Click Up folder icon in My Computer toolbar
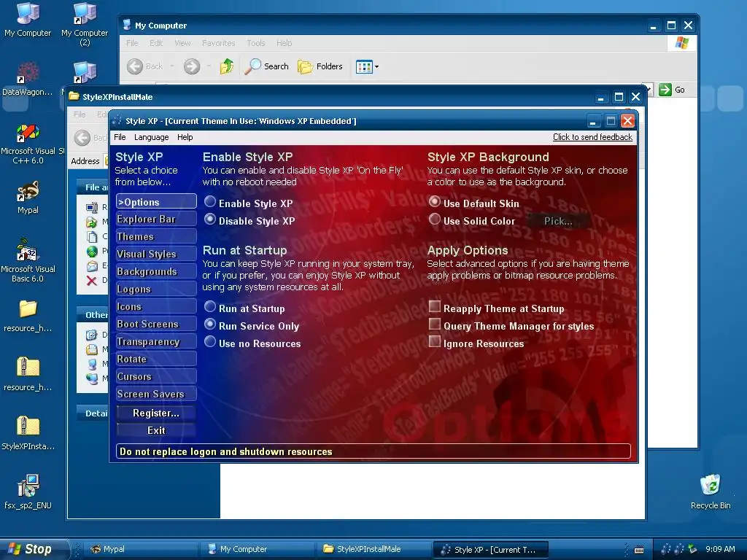The image size is (747, 560). [227, 66]
